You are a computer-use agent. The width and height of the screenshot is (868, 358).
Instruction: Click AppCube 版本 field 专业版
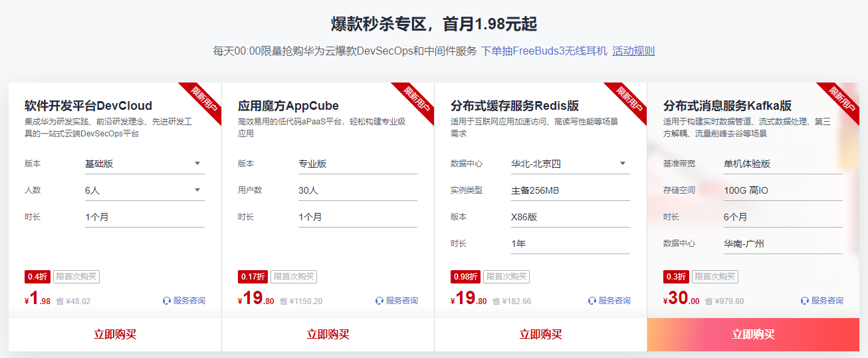(x=358, y=164)
